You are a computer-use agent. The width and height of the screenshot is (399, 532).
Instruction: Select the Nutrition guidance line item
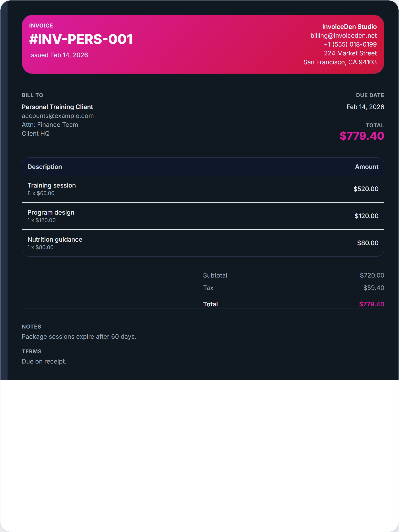pyautogui.click(x=55, y=240)
